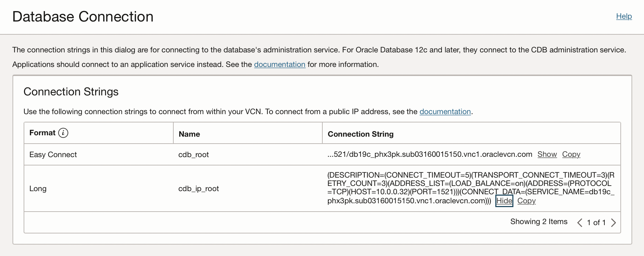Copy the Easy Connect connection string
The image size is (644, 256).
[571, 154]
